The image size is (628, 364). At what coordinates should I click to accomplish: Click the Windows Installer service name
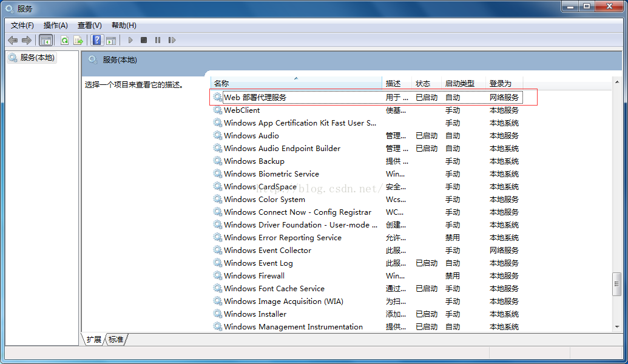click(255, 314)
